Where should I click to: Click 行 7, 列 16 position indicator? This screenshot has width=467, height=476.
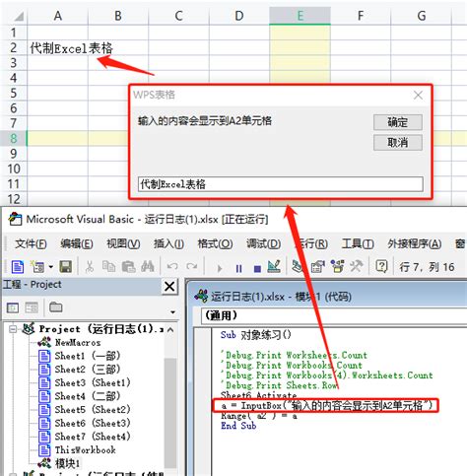point(427,267)
